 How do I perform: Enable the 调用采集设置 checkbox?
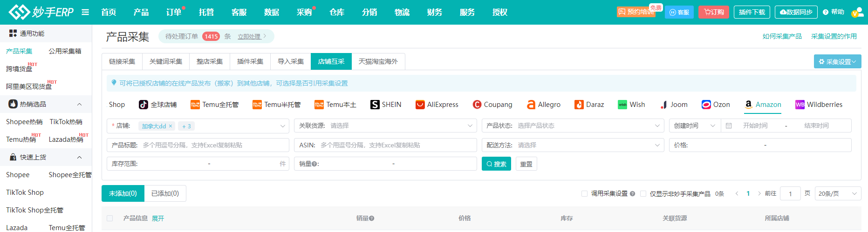coord(584,194)
